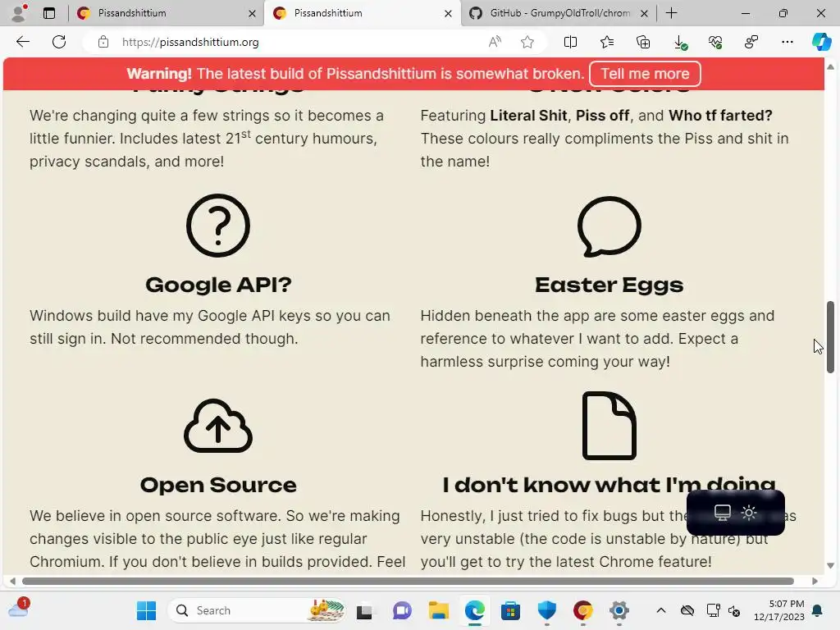Image resolution: width=840 pixels, height=630 pixels.
Task: Open the profile avatar menu
Action: 20,13
